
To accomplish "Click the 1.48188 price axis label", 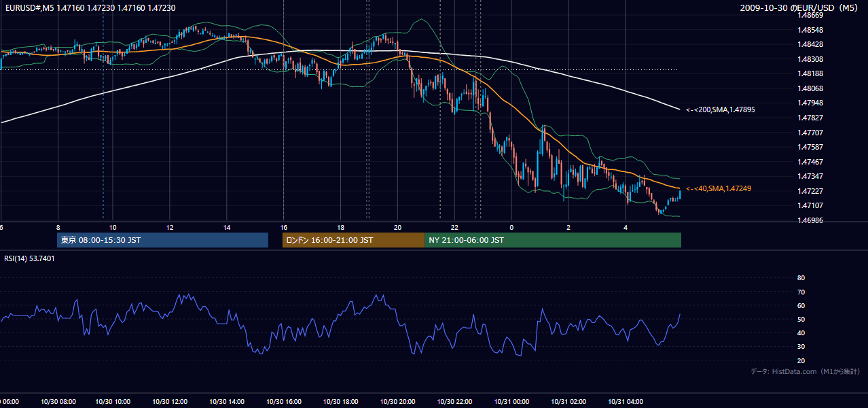I will click(x=810, y=73).
